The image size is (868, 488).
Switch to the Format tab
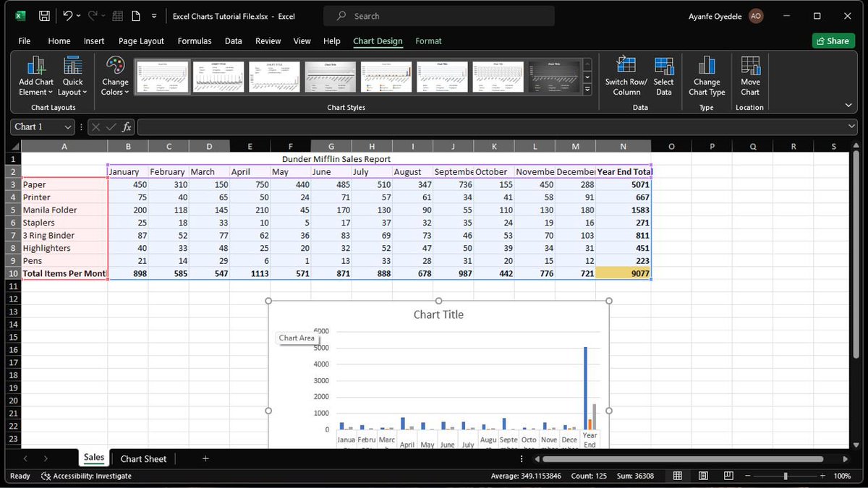click(x=428, y=41)
